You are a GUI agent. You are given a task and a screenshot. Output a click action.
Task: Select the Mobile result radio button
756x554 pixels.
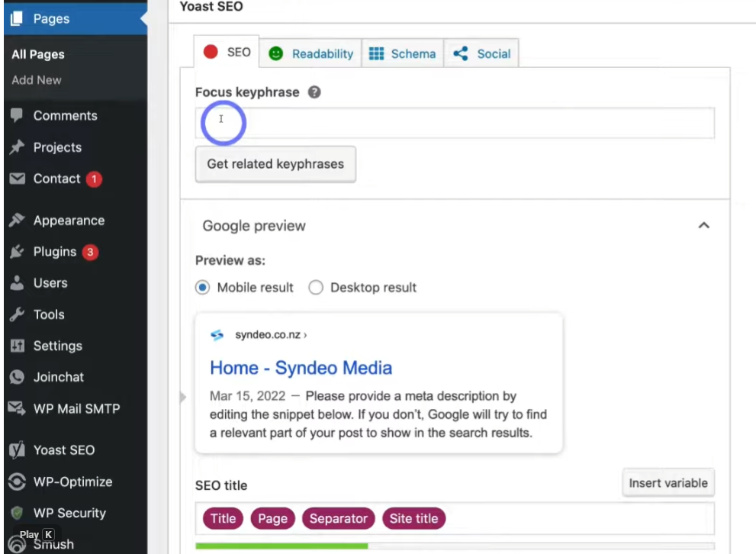[202, 288]
